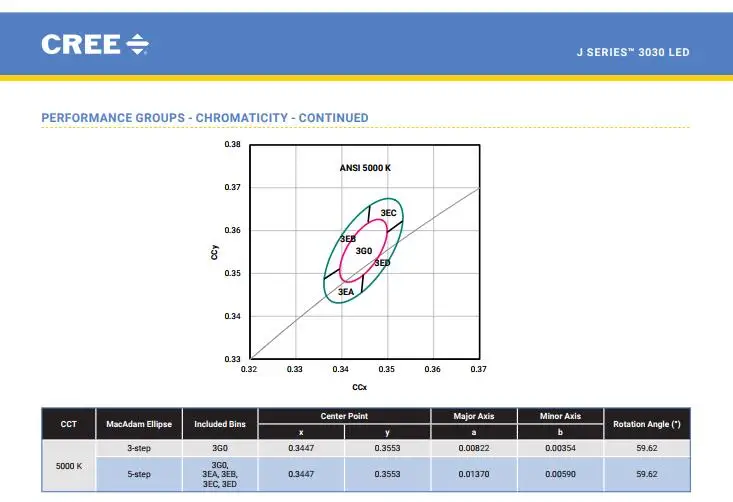Image resolution: width=733 pixels, height=502 pixels.
Task: Click the CCx horizontal axis label
Action: pyautogui.click(x=359, y=387)
